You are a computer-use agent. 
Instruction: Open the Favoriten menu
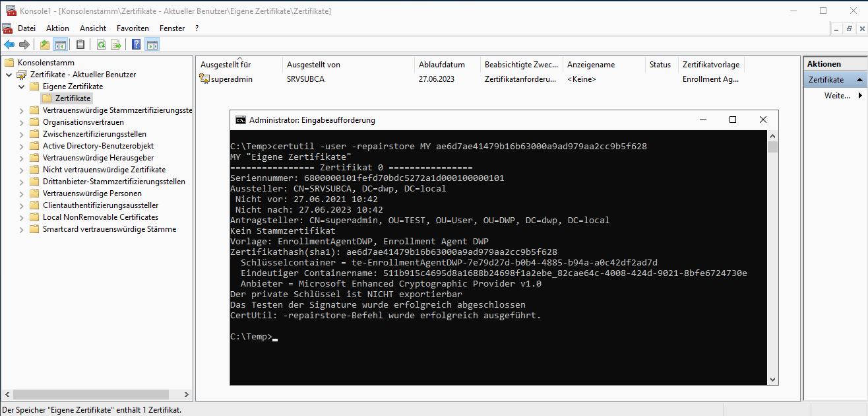point(133,28)
